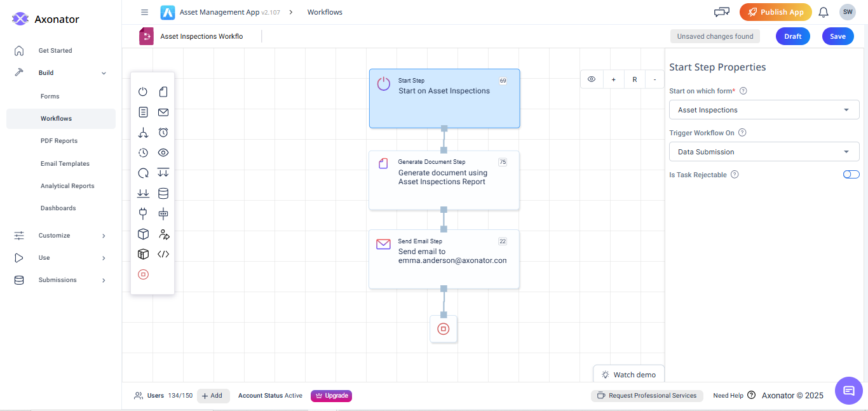868x411 pixels.
Task: Open the Analytical Reports section
Action: point(67,185)
